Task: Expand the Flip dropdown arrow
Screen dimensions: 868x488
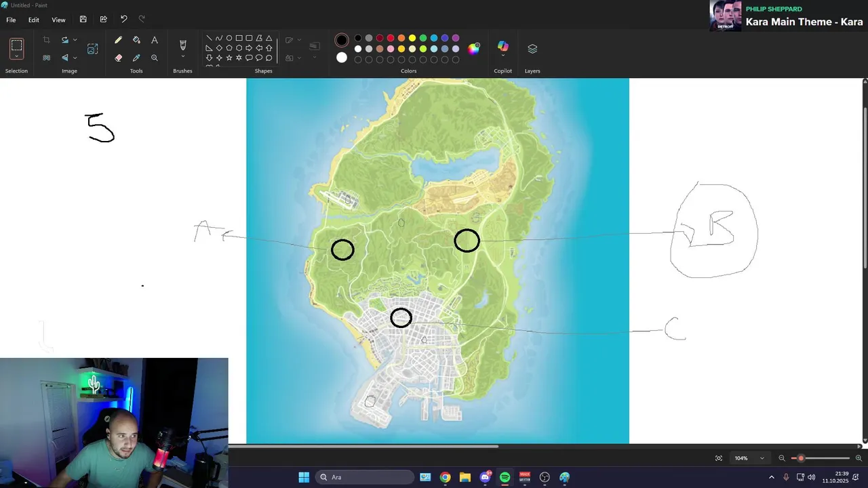Action: point(75,58)
